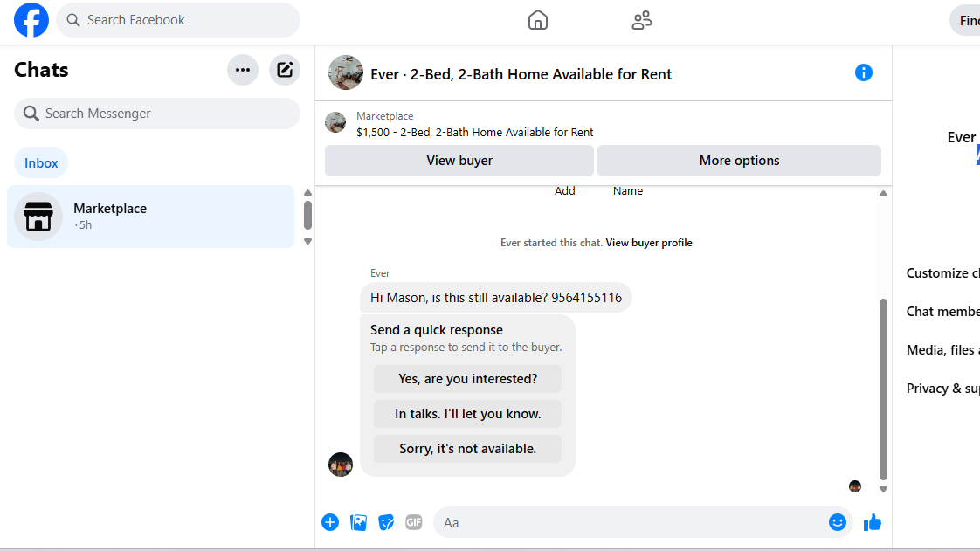980x551 pixels.
Task: Click the Fin... button at top right
Action: click(966, 21)
